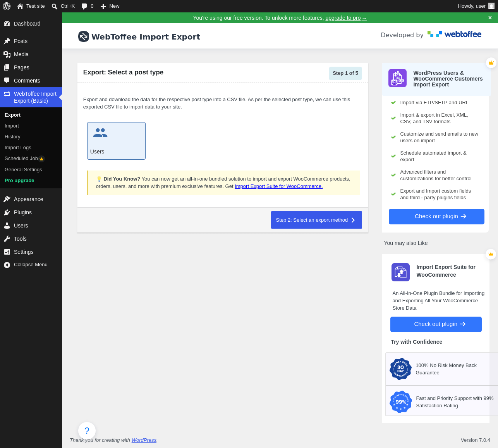Click the Media icon in sidebar
The height and width of the screenshot is (448, 498).
(x=7, y=54)
